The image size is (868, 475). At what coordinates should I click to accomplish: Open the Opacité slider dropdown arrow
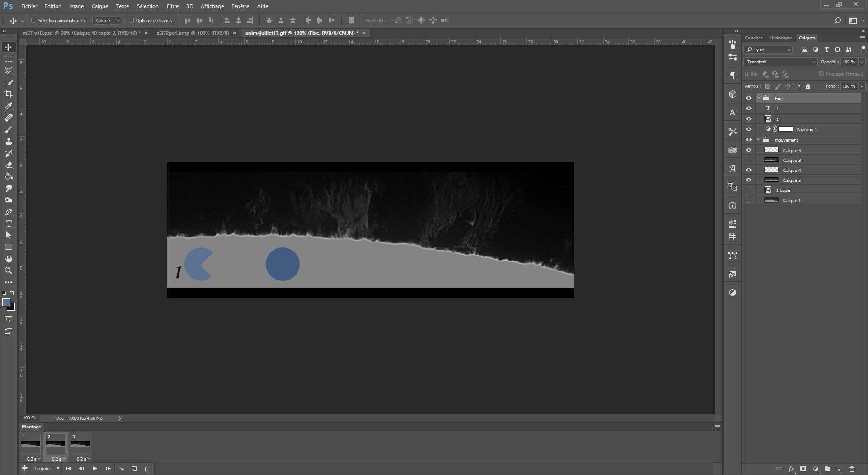pyautogui.click(x=862, y=62)
